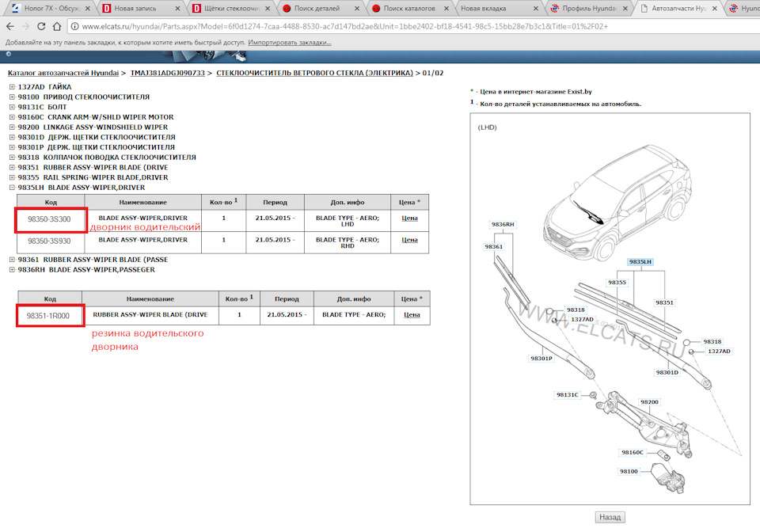The width and height of the screenshot is (760, 532).
Task: Expand the 98351 RUBBER ASSY row
Action: click(12, 167)
